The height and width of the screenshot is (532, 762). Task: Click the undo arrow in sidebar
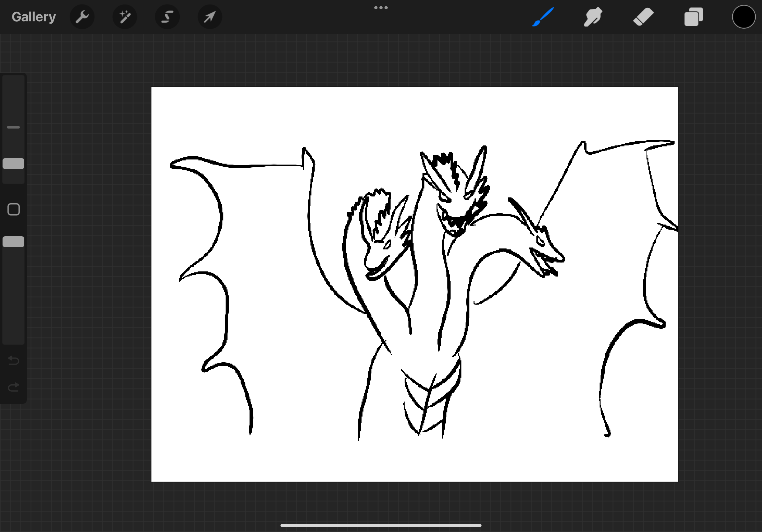(x=14, y=360)
